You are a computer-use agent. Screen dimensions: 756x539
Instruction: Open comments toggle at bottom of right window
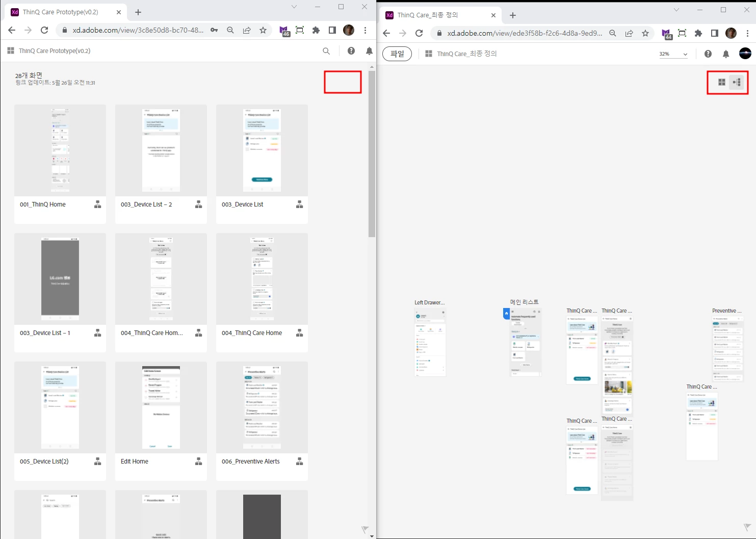click(x=747, y=527)
